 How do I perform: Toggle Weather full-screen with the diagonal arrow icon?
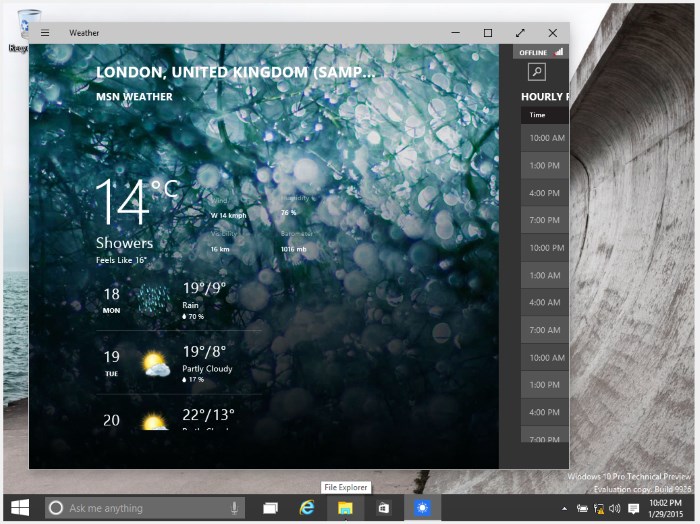[x=520, y=33]
